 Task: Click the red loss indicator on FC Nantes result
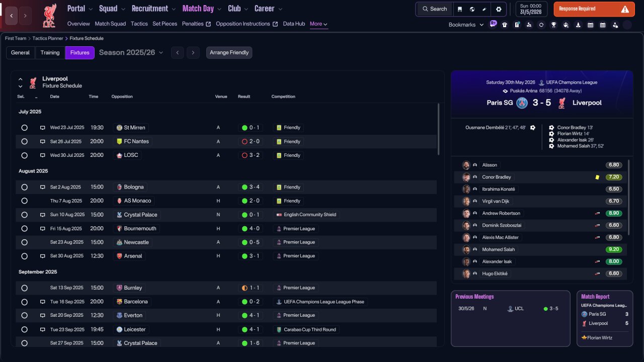245,142
